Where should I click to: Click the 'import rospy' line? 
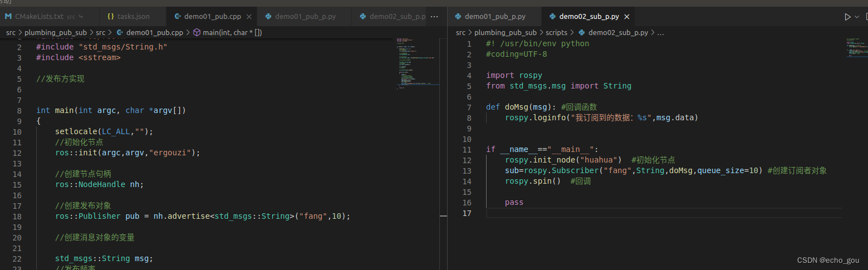(x=514, y=75)
